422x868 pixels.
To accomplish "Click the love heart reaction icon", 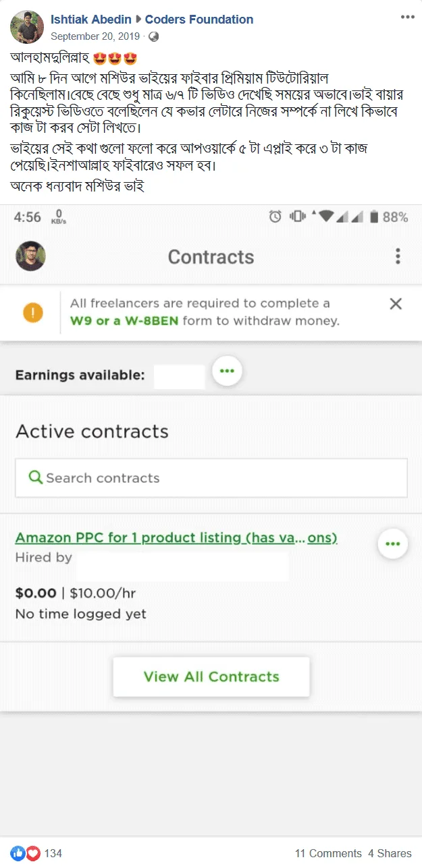I will pos(33,853).
